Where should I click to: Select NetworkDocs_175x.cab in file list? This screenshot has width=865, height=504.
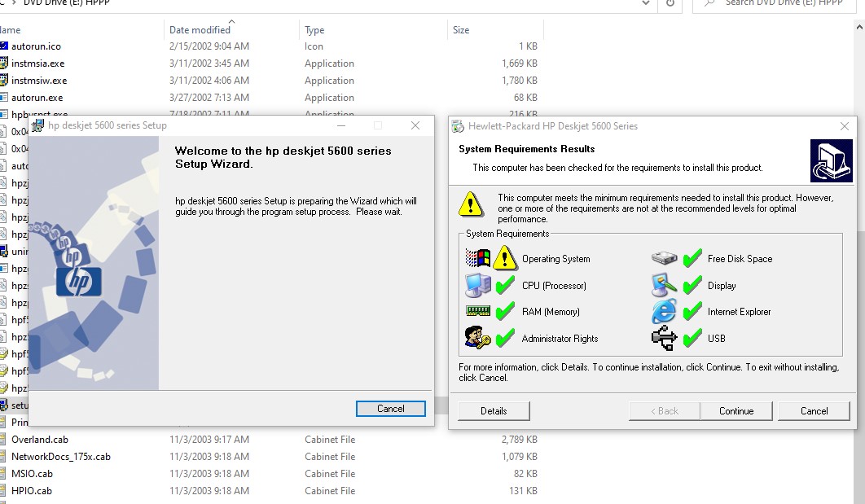coord(60,457)
